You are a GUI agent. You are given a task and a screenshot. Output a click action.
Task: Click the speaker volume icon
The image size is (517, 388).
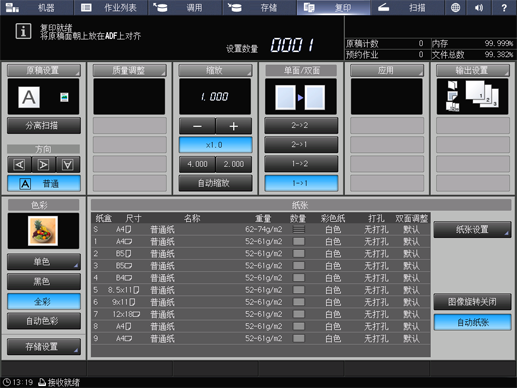tap(479, 7)
